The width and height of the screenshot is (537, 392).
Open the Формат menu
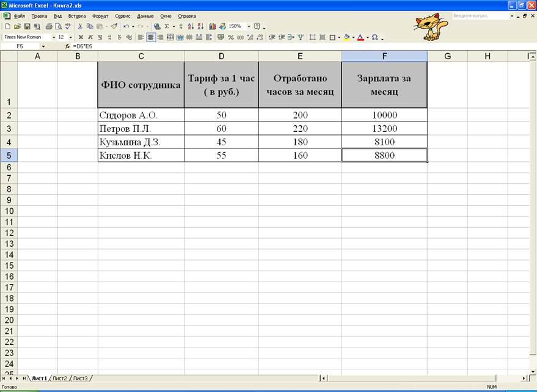click(x=100, y=16)
